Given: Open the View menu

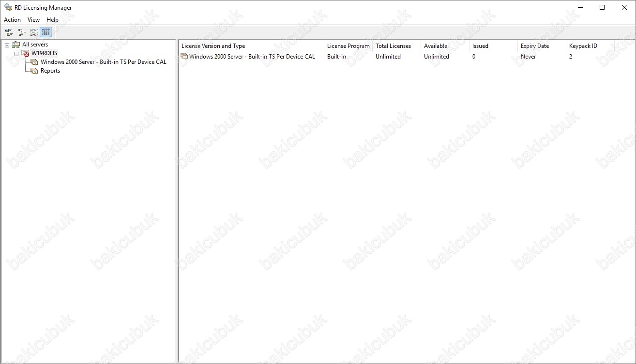Looking at the screenshot, I should (34, 20).
